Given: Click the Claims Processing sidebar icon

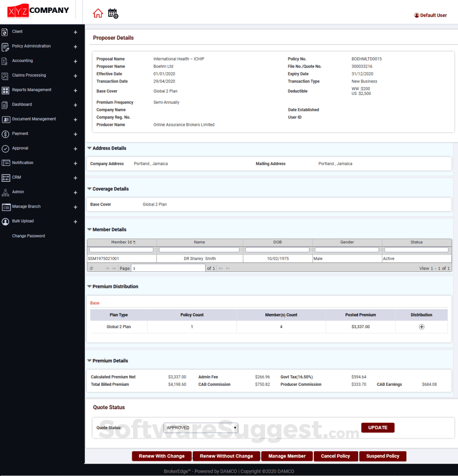Looking at the screenshot, I should [5, 76].
